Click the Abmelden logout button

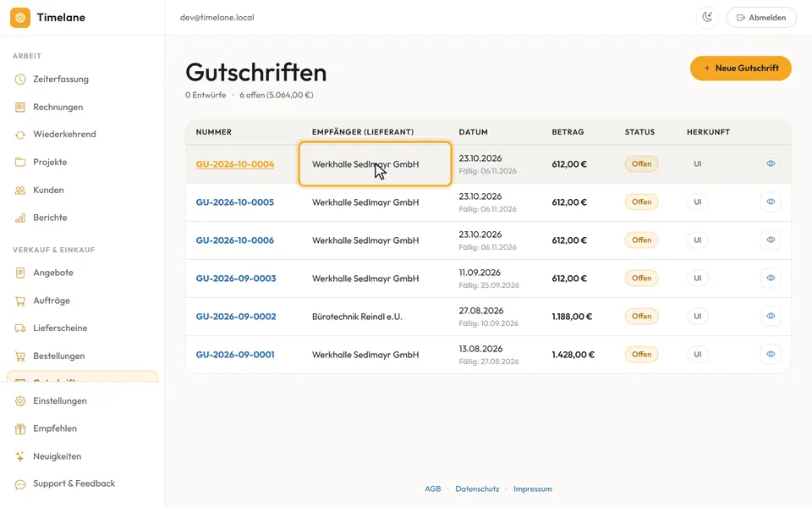tap(761, 18)
